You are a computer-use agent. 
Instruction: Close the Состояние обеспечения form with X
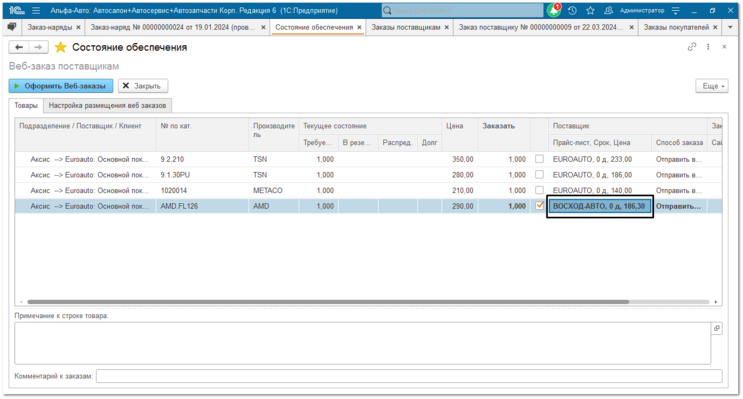724,46
